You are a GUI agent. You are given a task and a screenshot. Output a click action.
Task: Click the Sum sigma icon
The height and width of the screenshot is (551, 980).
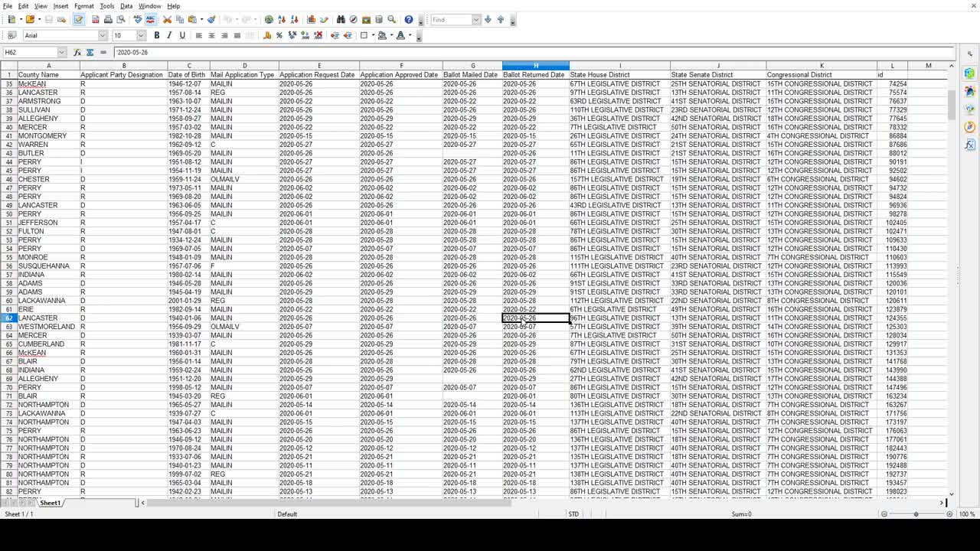tap(90, 52)
